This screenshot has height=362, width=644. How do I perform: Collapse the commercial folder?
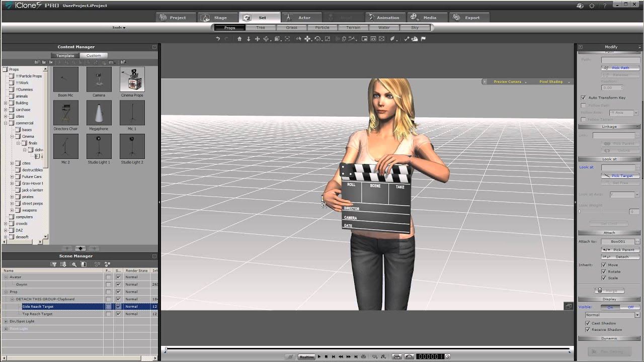(6, 123)
